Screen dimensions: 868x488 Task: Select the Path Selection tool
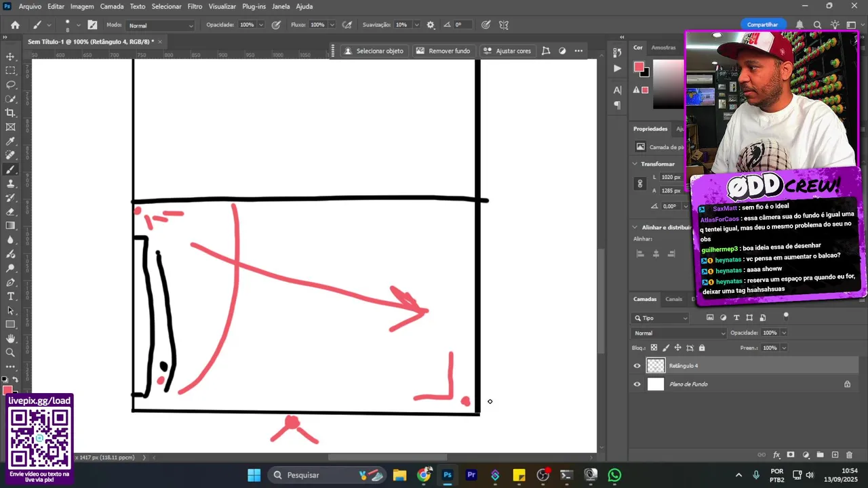click(10, 310)
